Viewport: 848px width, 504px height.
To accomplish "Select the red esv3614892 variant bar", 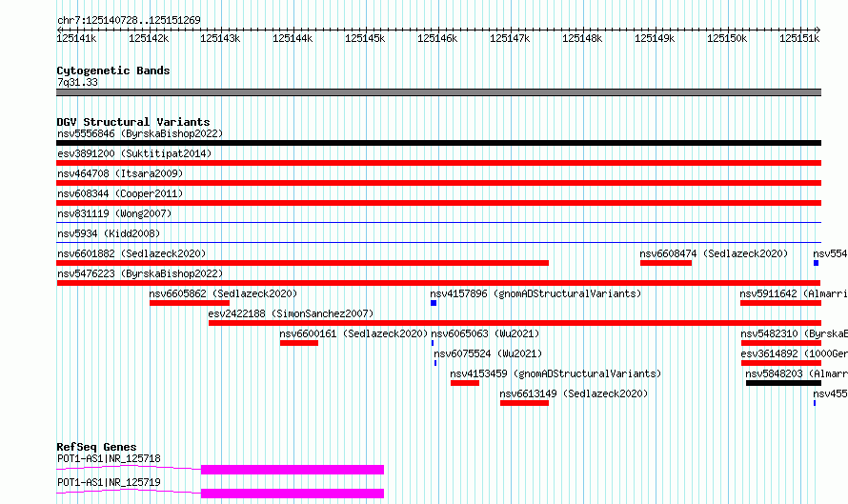I will coord(781,363).
